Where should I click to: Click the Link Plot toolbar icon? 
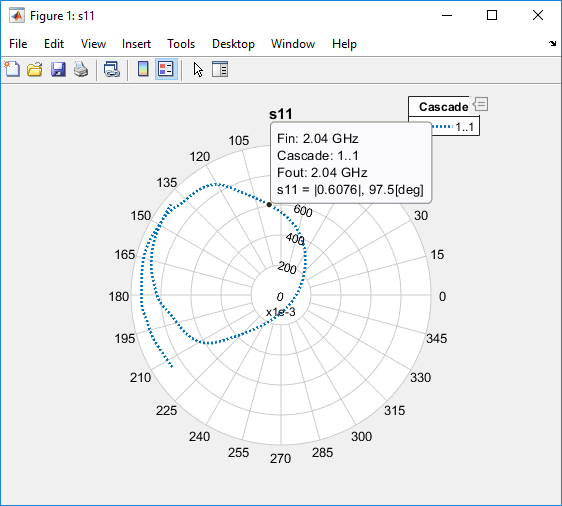pyautogui.click(x=111, y=69)
